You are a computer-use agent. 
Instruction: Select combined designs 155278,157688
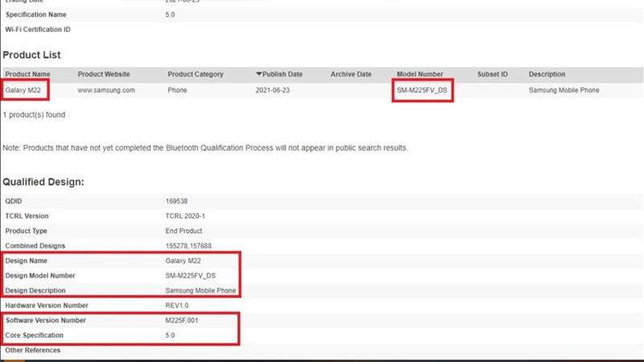coord(188,246)
